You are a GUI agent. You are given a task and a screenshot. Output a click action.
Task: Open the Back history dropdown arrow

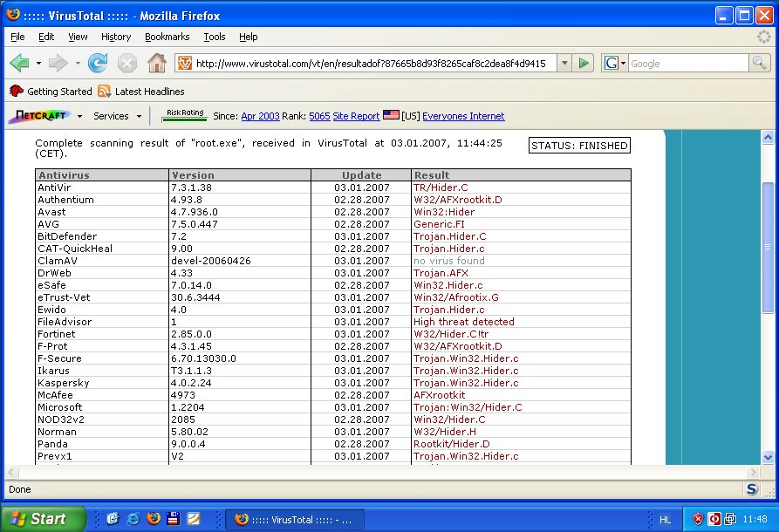click(x=38, y=63)
